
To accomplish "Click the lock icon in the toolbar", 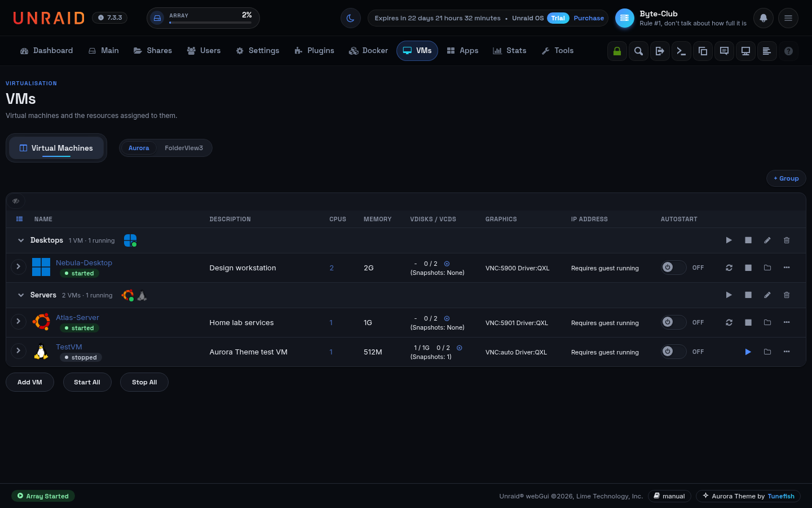I will tap(617, 51).
